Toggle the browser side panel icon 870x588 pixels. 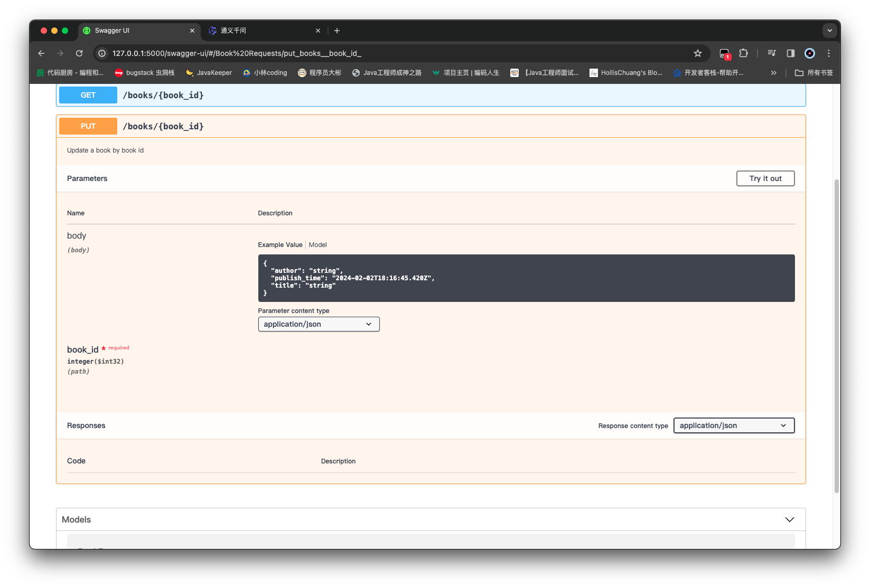[x=791, y=53]
